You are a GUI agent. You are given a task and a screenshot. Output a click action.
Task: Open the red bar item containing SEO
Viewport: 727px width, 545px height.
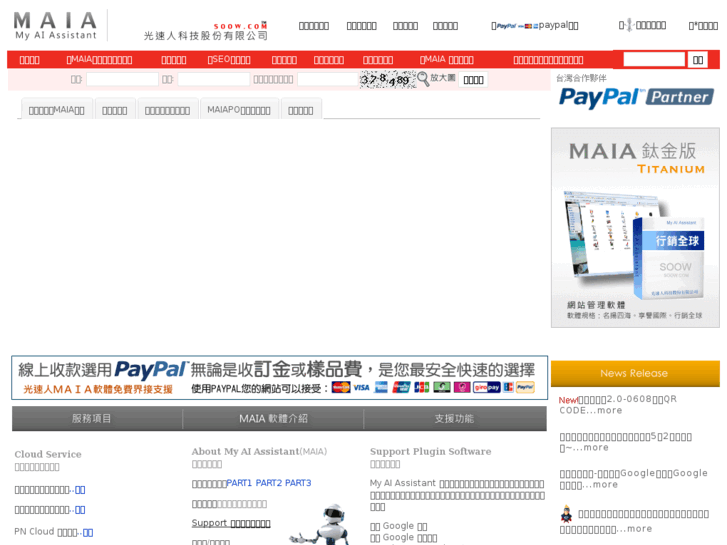tap(229, 60)
